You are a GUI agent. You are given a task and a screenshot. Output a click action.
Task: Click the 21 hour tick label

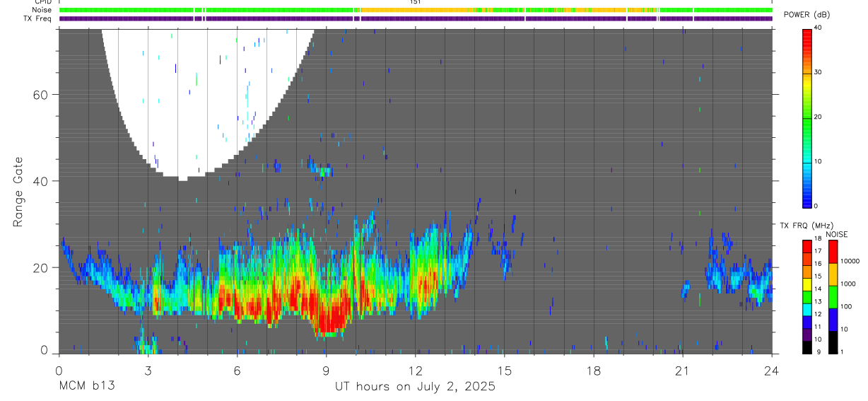[x=682, y=371]
